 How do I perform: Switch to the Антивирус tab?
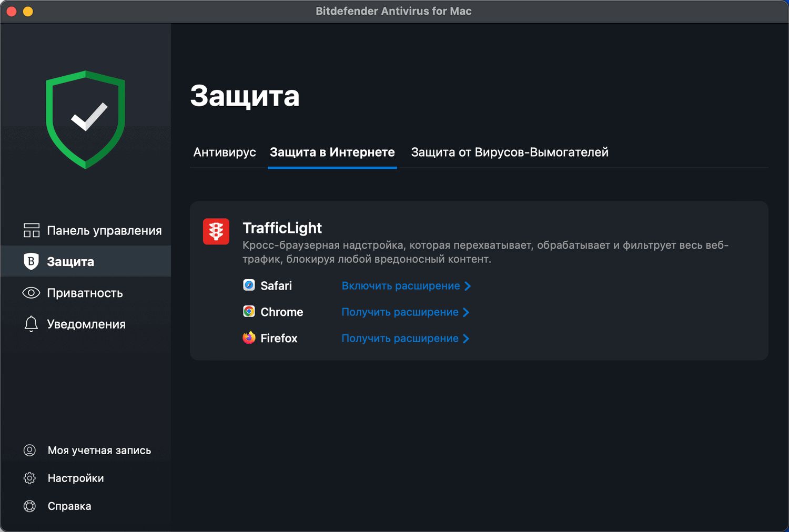[225, 152]
